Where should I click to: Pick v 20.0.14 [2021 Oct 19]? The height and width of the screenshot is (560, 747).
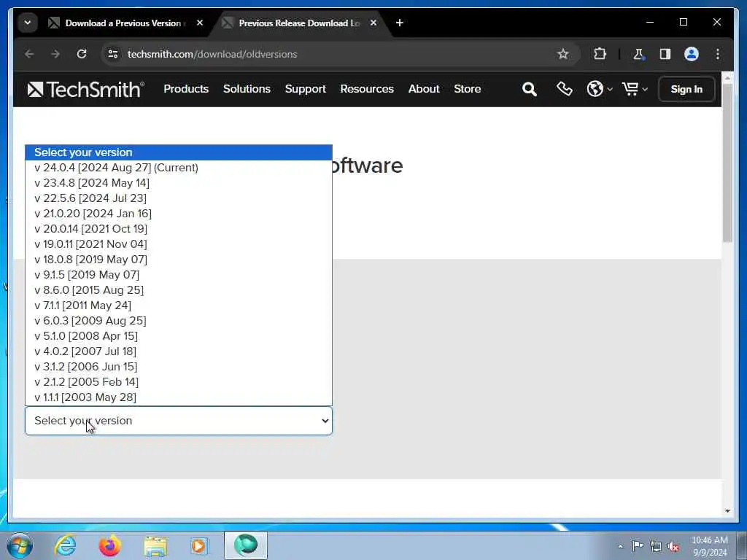click(x=179, y=228)
